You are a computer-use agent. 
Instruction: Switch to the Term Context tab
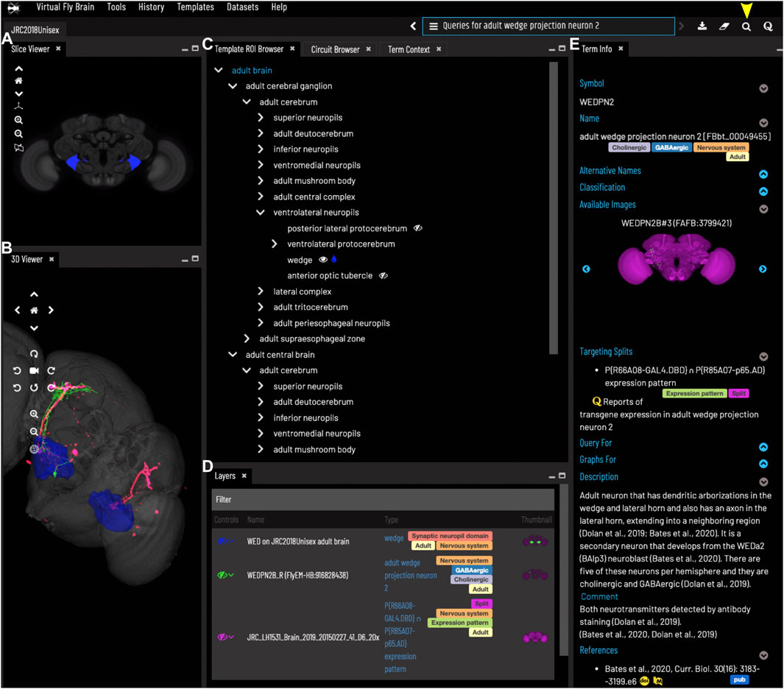click(409, 49)
